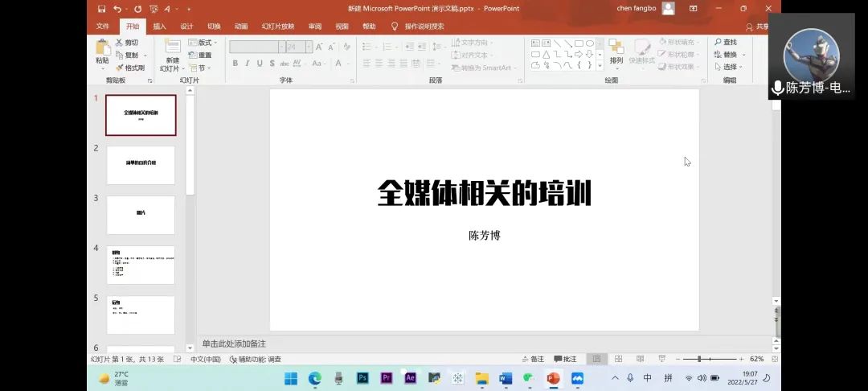This screenshot has height=391, width=868.
Task: Switch to slide sorter view icon
Action: pos(619,359)
